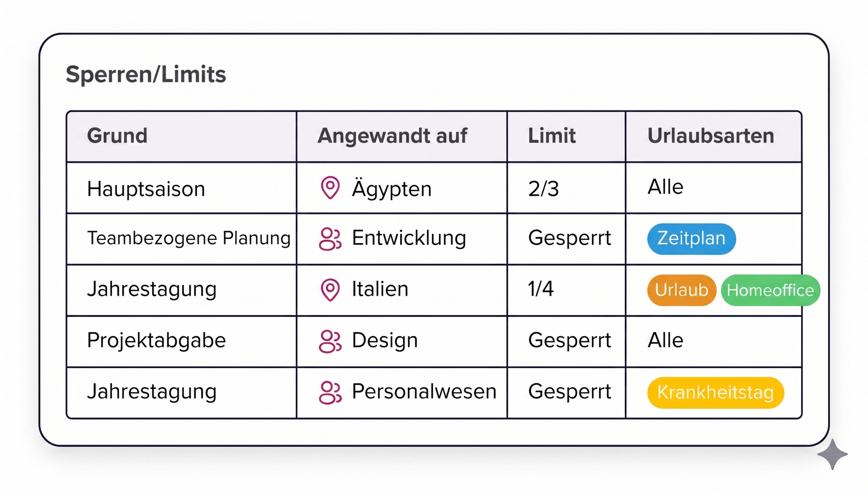Click the 2/3 limit value

pos(543,189)
